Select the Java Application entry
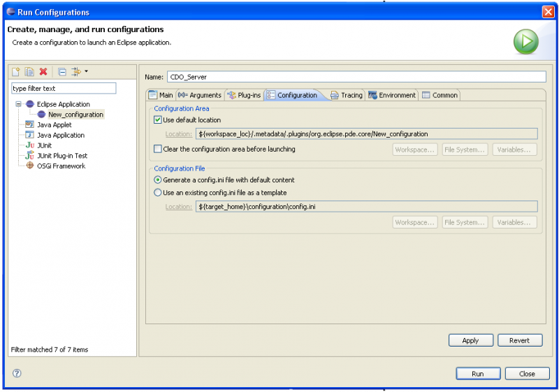This screenshot has width=559, height=392. tap(61, 135)
